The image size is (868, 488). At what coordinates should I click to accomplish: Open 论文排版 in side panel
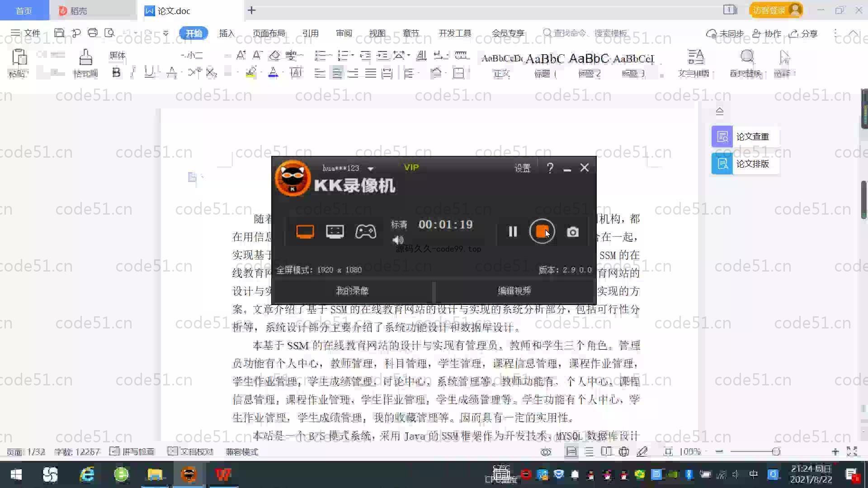coord(745,164)
